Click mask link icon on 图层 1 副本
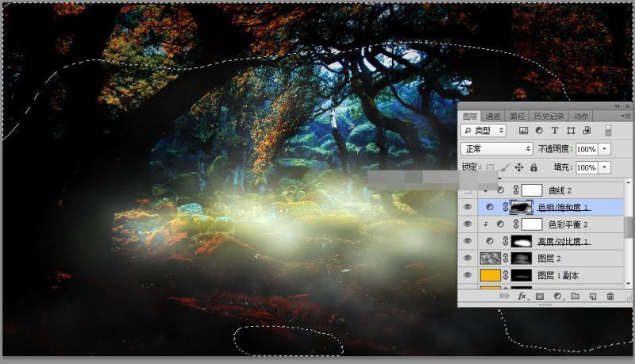Image resolution: width=635 pixels, height=364 pixels. click(506, 275)
